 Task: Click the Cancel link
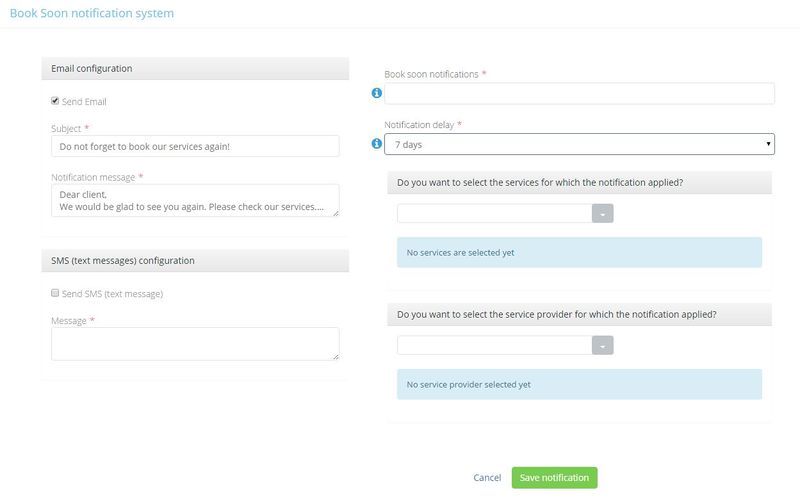click(487, 478)
